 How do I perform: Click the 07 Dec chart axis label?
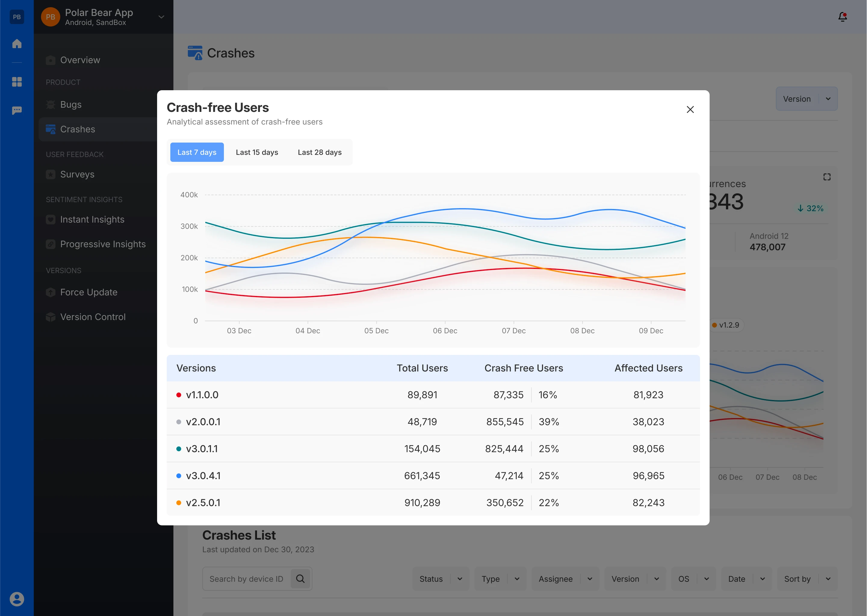pyautogui.click(x=513, y=331)
